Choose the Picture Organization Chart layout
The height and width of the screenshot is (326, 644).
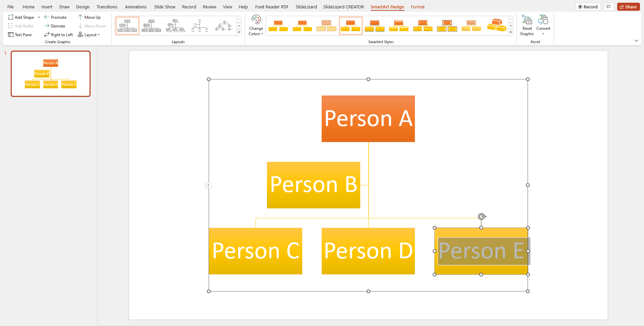(151, 25)
